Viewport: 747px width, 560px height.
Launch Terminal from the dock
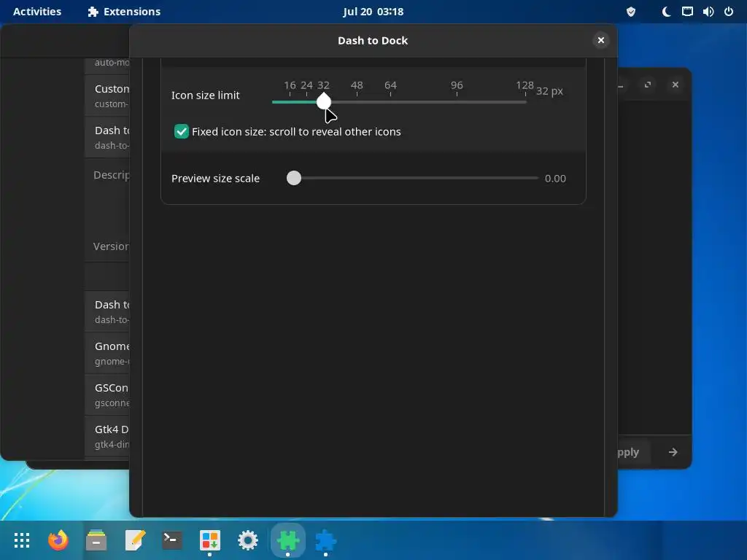pos(172,540)
